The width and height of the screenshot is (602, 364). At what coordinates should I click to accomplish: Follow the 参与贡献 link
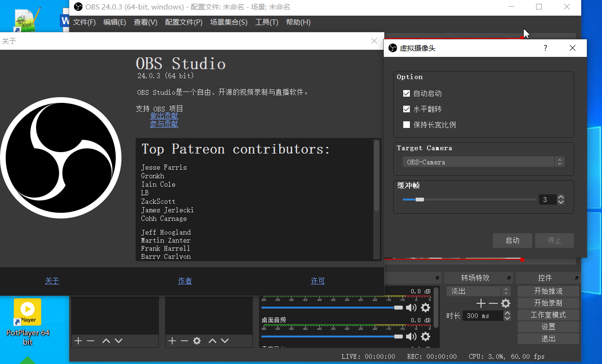[164, 124]
